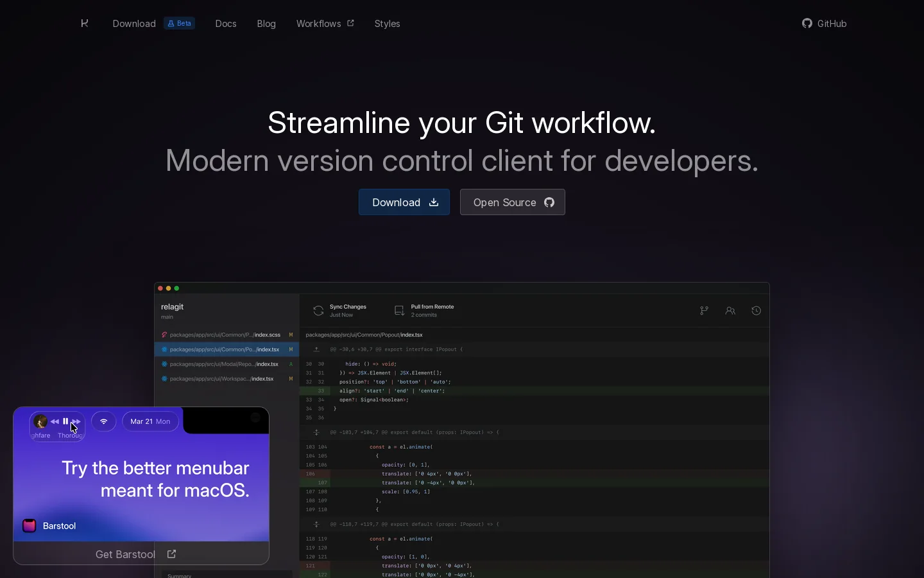Click the Beta badge next to Download
The height and width of the screenshot is (578, 924).
(x=180, y=23)
